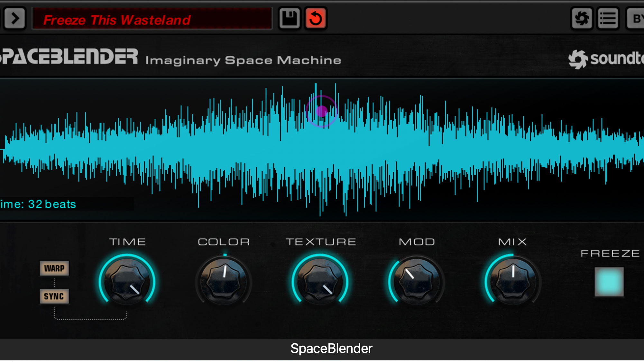Click the 'Imaginary Space Machine' subtitle
The height and width of the screenshot is (362, 644).
(243, 60)
